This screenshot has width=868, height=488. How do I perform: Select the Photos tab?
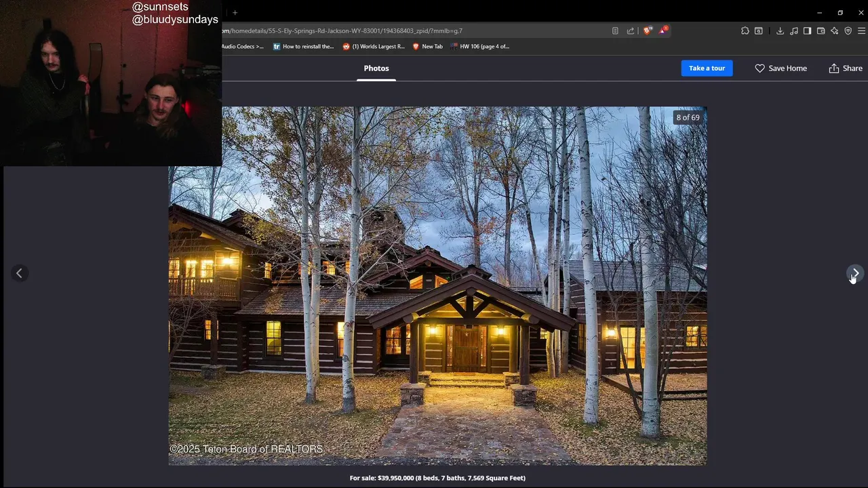coord(376,68)
